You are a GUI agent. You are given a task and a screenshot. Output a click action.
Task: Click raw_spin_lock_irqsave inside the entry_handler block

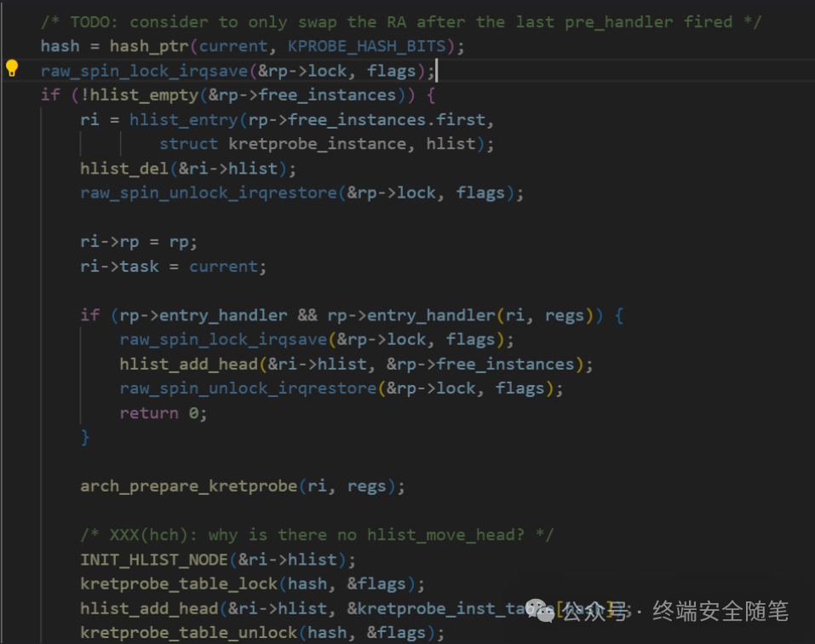pos(317,339)
